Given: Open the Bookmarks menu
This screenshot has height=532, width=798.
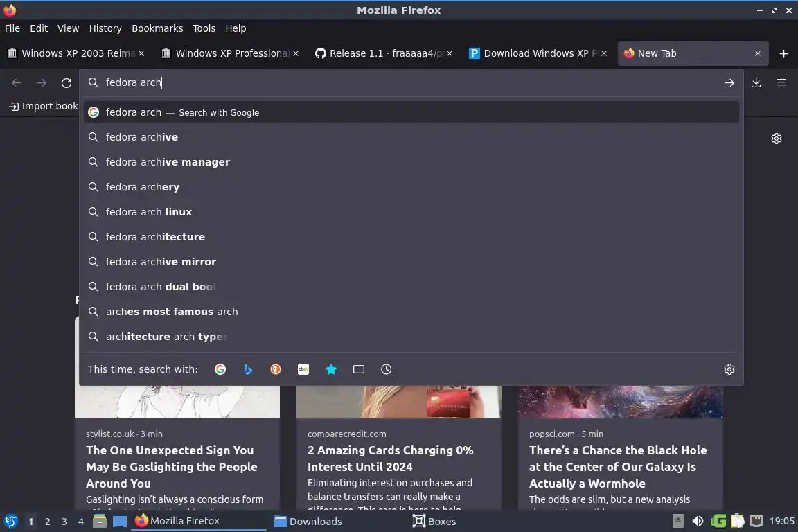Looking at the screenshot, I should tap(157, 28).
